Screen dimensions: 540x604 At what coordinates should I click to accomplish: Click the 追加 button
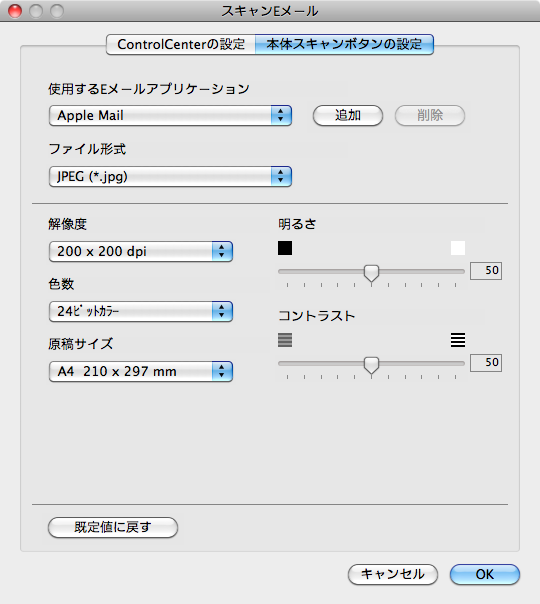click(x=348, y=115)
